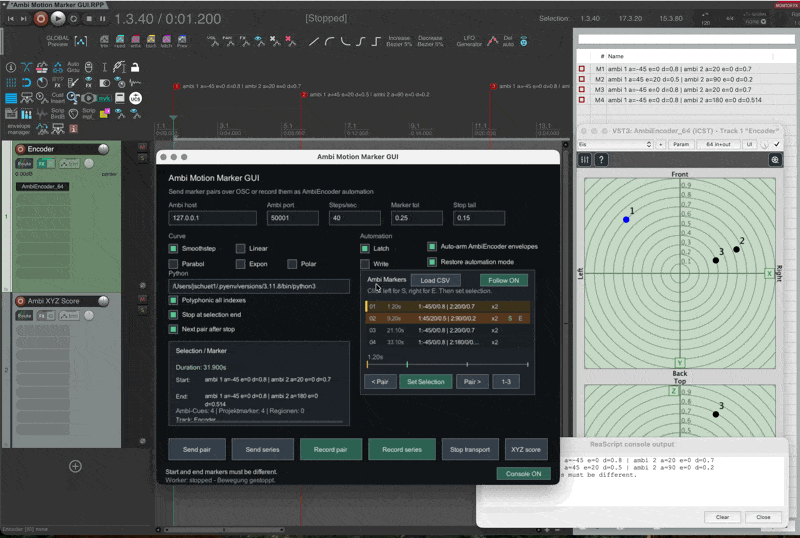800x538 pixels.
Task: Toggle the Latch automation checkbox
Action: (x=365, y=249)
